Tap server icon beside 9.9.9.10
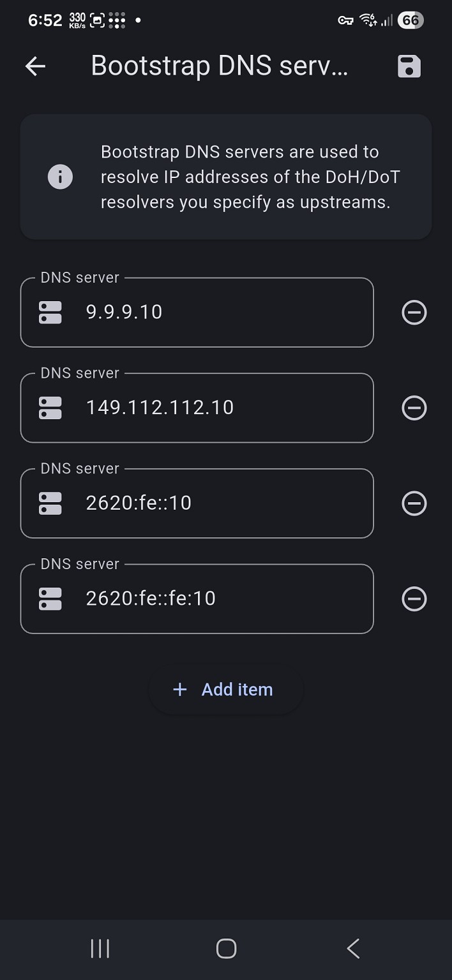This screenshot has width=452, height=980. 50,313
